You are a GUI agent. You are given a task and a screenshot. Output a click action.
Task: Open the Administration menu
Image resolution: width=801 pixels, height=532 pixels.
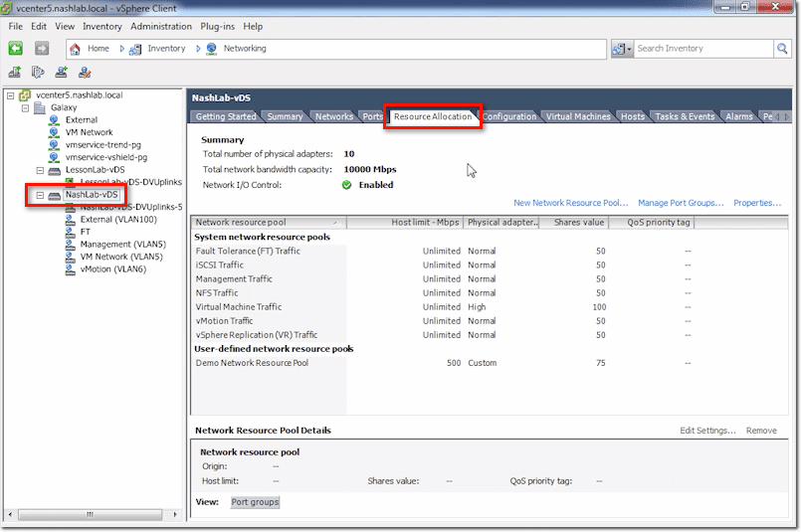(161, 26)
